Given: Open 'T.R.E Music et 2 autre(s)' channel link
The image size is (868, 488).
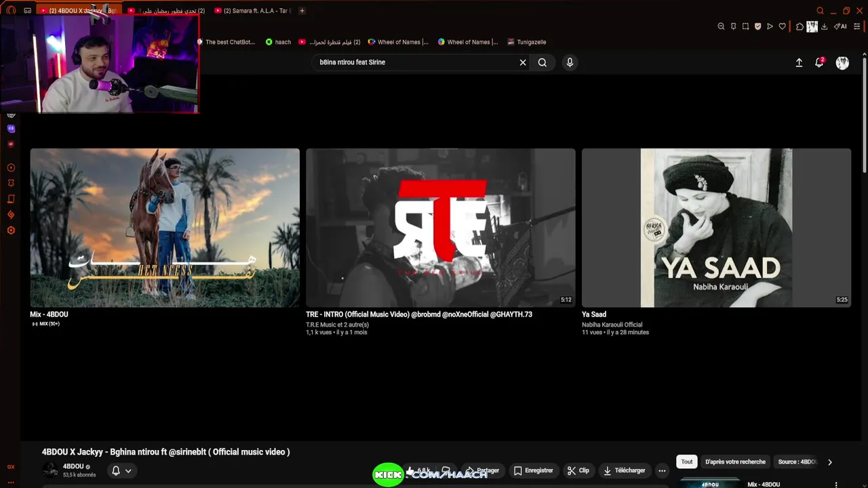Looking at the screenshot, I should pos(337,325).
